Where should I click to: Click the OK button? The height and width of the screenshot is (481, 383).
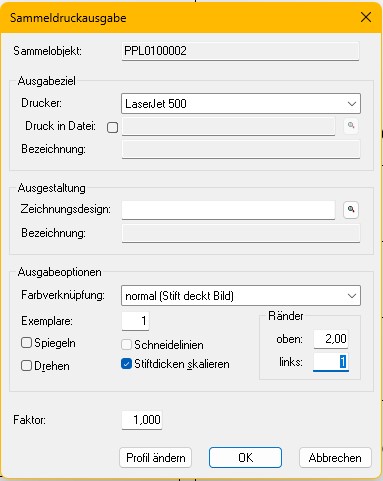click(245, 458)
